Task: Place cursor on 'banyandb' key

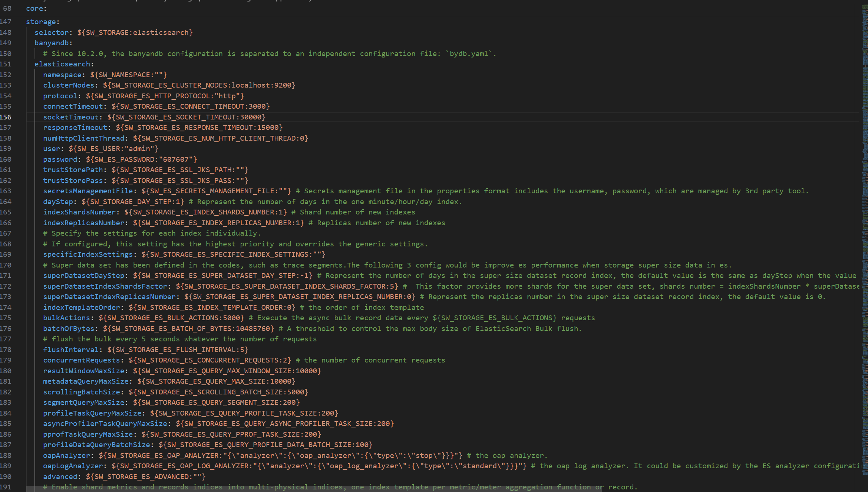Action: pyautogui.click(x=52, y=43)
